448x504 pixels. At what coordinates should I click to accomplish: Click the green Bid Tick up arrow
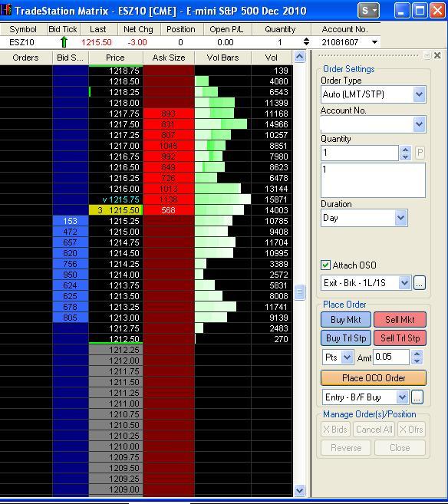(x=64, y=42)
